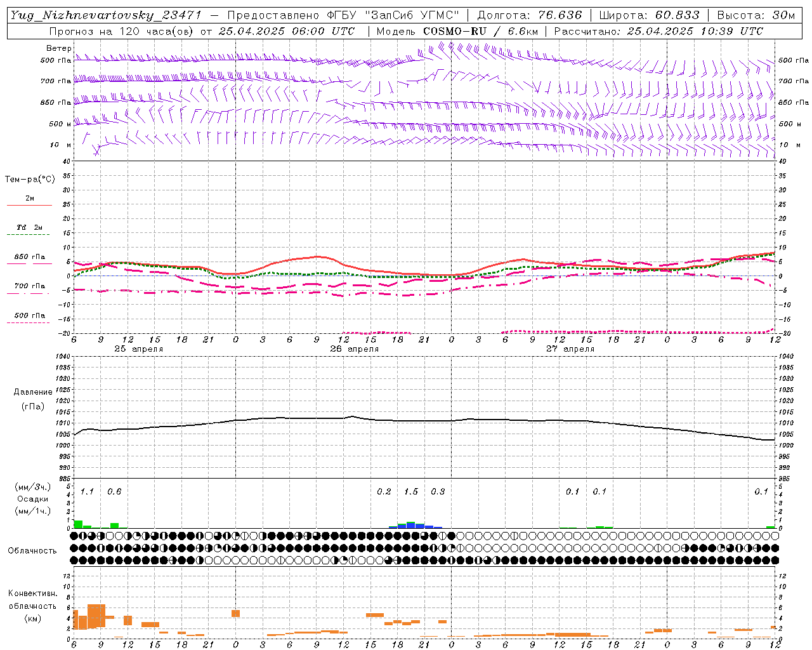This screenshot has height=650, width=812.
Task: Click the 0.3 precipitation total value
Action: pos(438,491)
